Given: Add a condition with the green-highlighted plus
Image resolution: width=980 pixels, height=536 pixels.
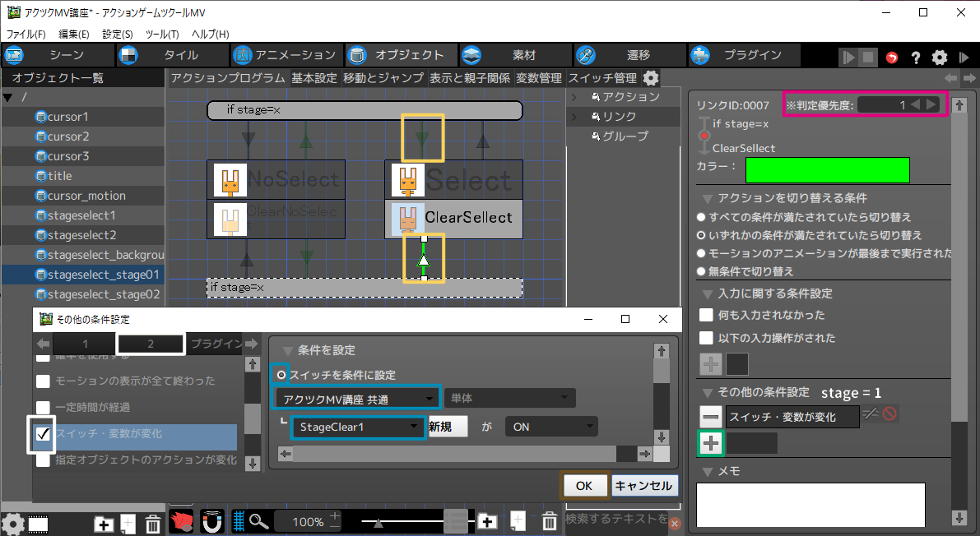Looking at the screenshot, I should click(711, 444).
